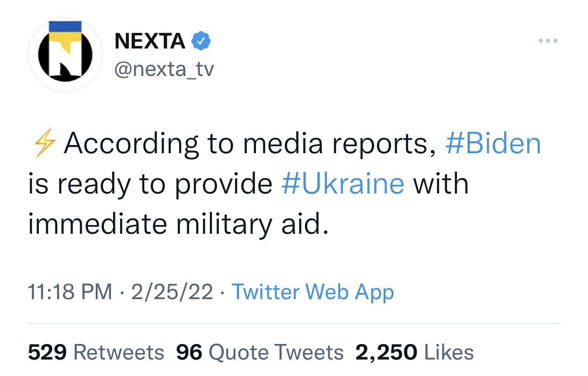Click the blue verified badge

(x=201, y=41)
